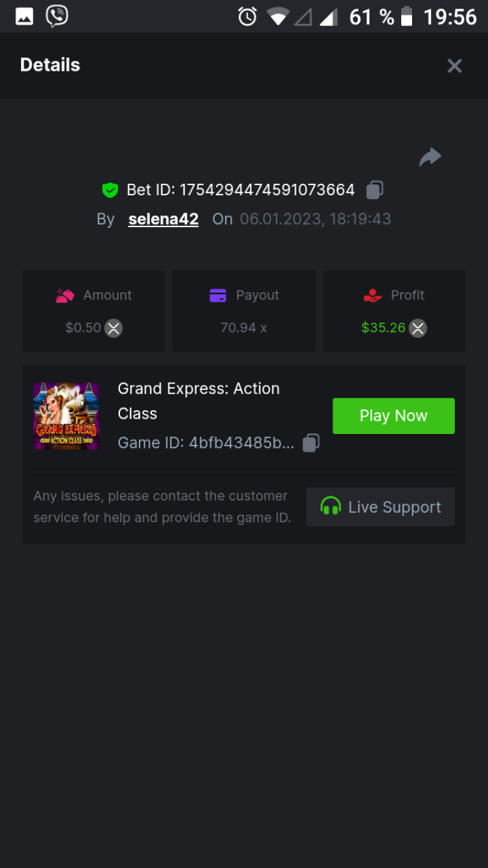Tap the green verified shield icon
This screenshot has height=868, width=488.
pos(110,190)
